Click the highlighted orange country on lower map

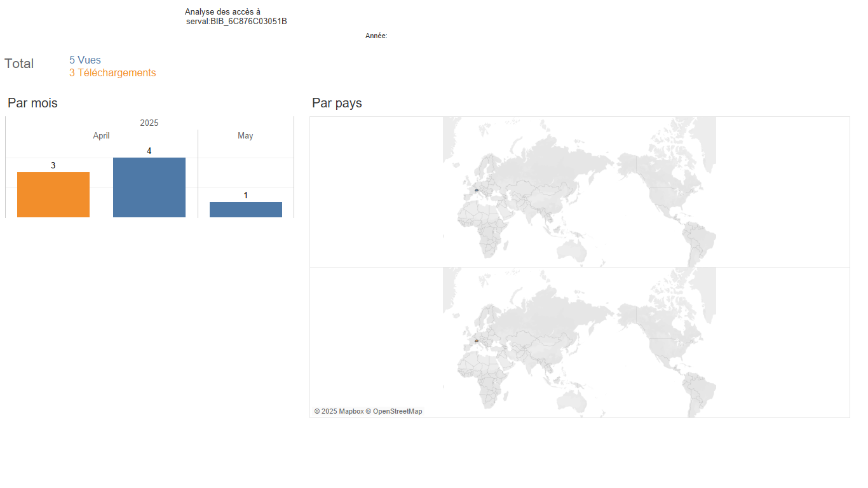(x=476, y=341)
